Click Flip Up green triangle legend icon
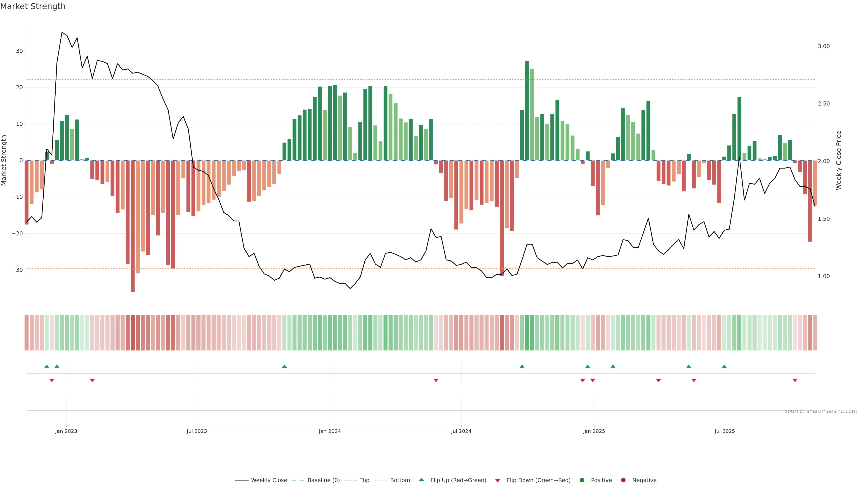Image resolution: width=868 pixels, height=488 pixels. [421, 480]
